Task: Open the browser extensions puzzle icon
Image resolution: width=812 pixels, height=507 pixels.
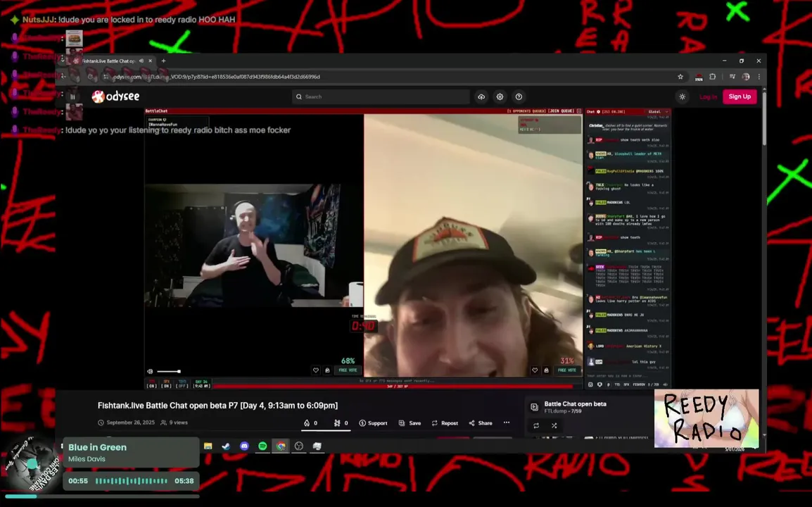Action: (713, 77)
